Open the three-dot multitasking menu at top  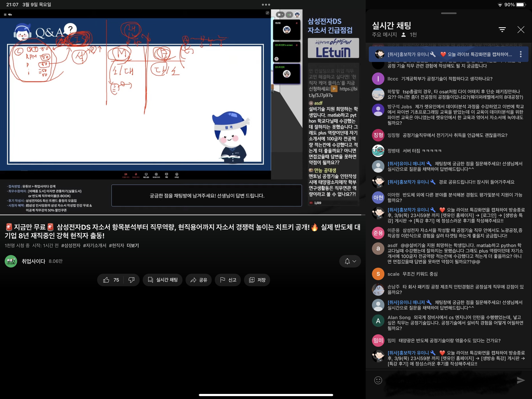point(266,4)
